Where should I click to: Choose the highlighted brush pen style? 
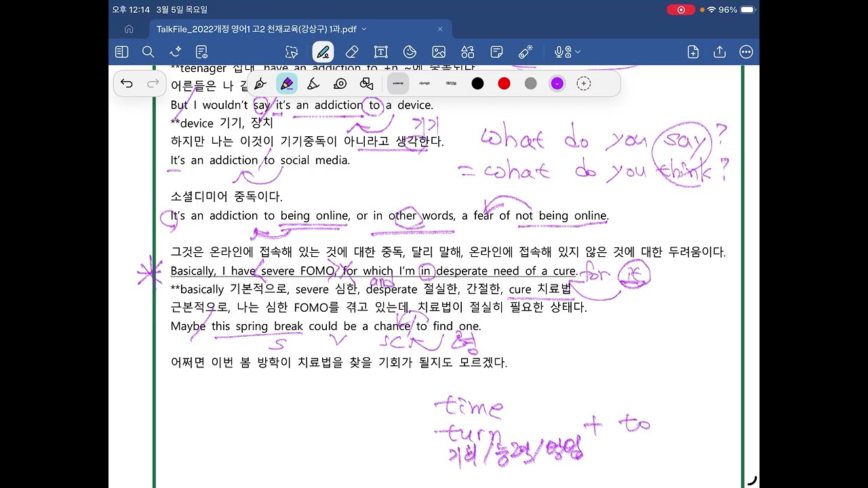[x=286, y=83]
